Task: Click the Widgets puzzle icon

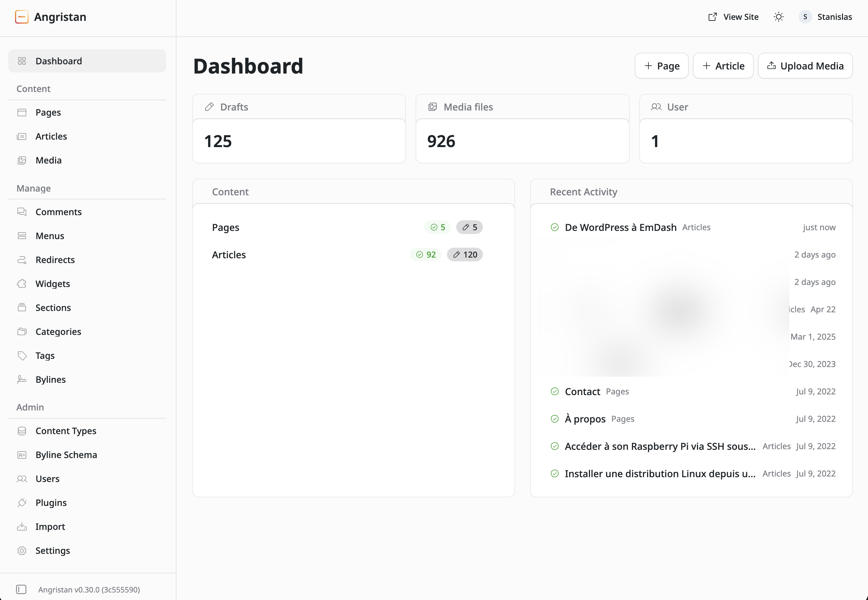Action: coord(22,284)
